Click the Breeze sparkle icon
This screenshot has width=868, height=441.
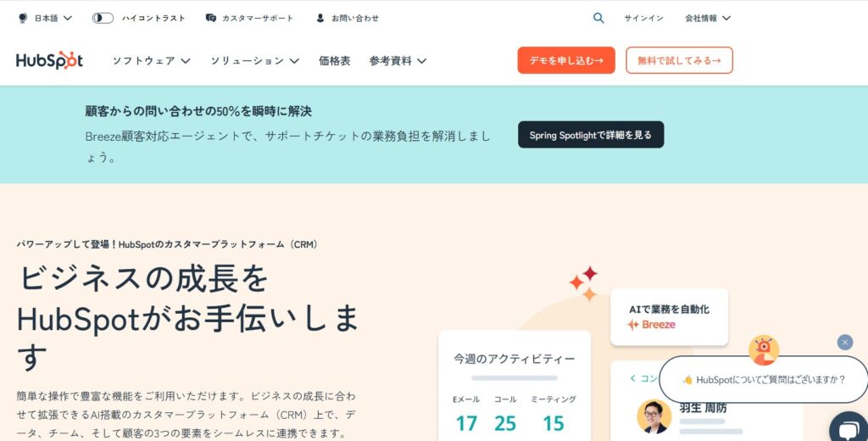click(632, 325)
